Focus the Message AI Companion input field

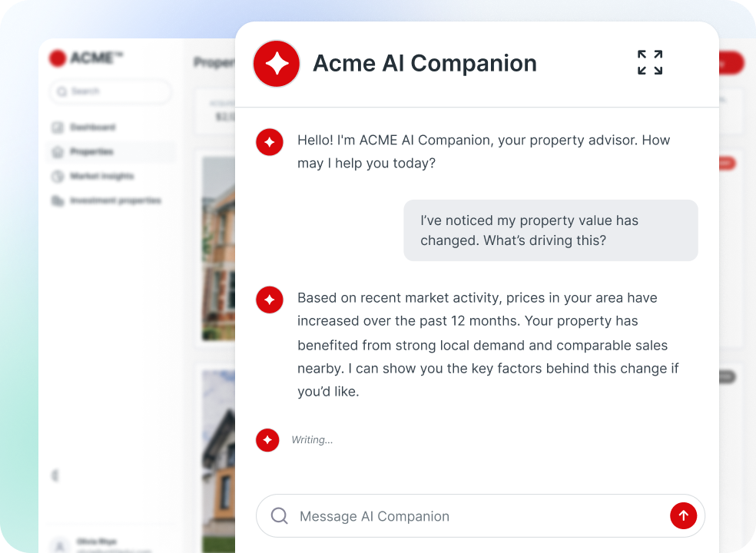coord(476,516)
